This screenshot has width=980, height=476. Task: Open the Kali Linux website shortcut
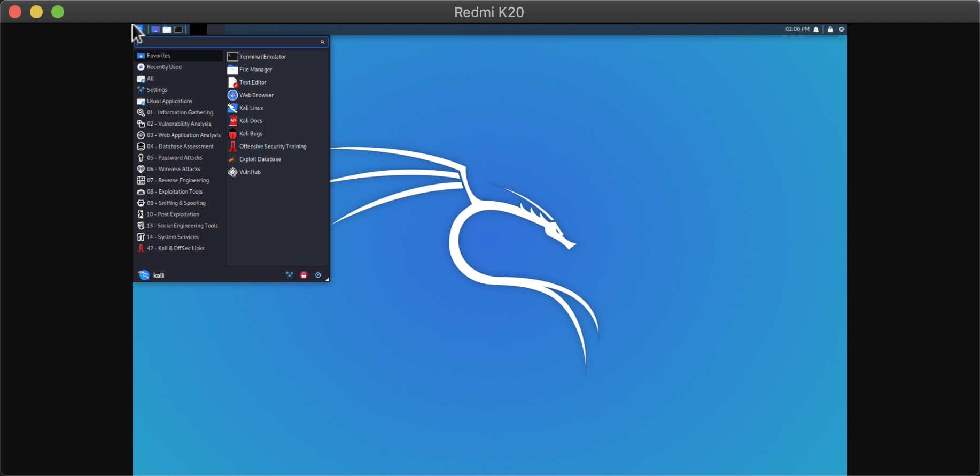coord(277,108)
